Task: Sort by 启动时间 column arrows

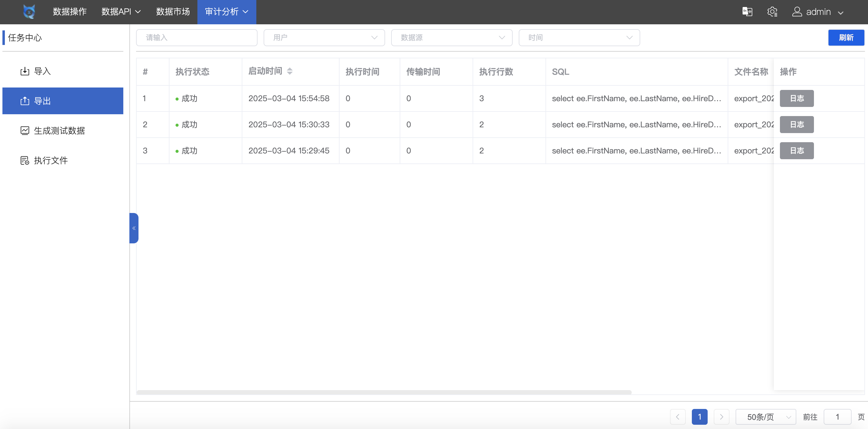Action: click(289, 71)
